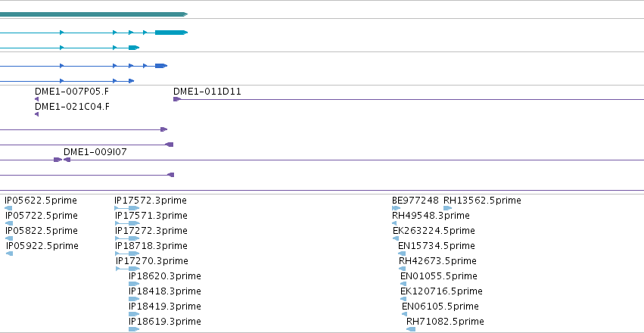
Task: Click the RH49548.3prime label
Action: (431, 215)
